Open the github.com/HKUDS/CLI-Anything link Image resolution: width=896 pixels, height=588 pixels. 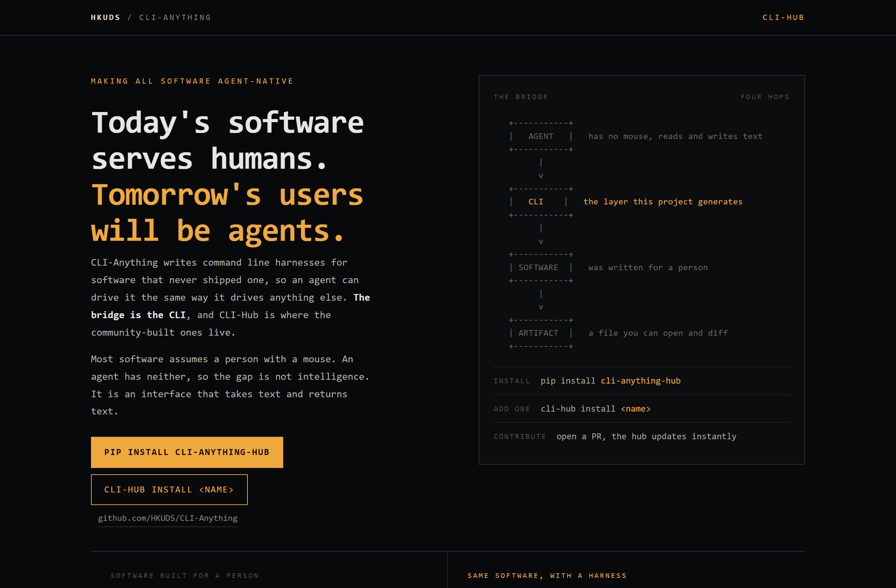(x=168, y=518)
